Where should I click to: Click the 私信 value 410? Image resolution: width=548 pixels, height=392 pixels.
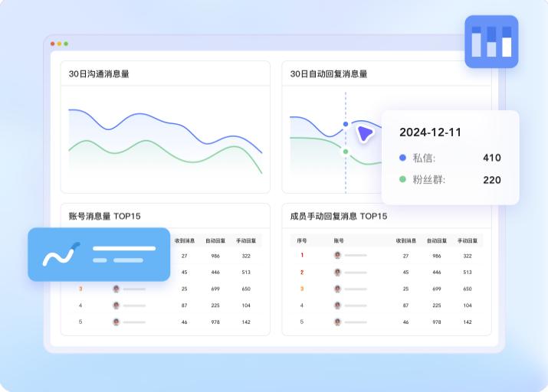point(492,158)
